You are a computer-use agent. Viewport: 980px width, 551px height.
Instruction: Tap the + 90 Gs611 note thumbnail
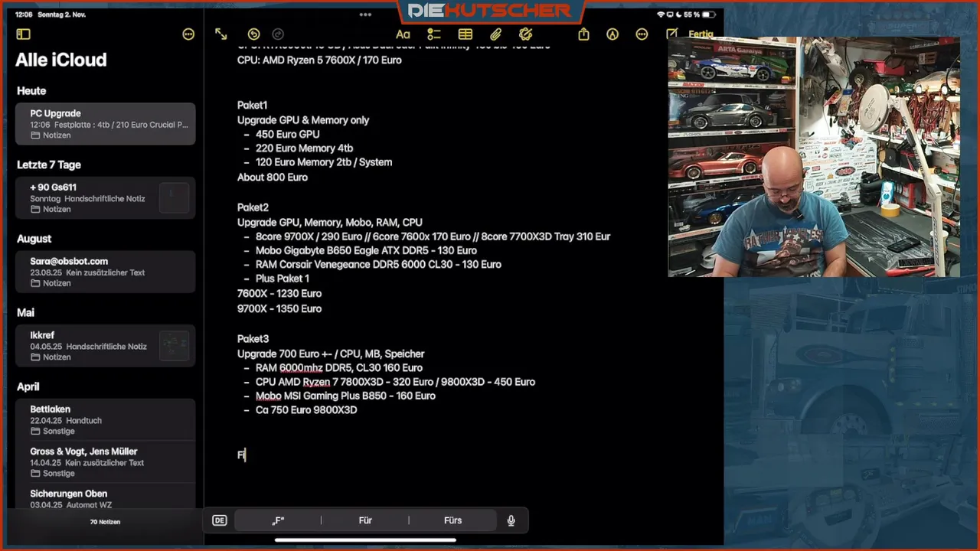tap(175, 198)
